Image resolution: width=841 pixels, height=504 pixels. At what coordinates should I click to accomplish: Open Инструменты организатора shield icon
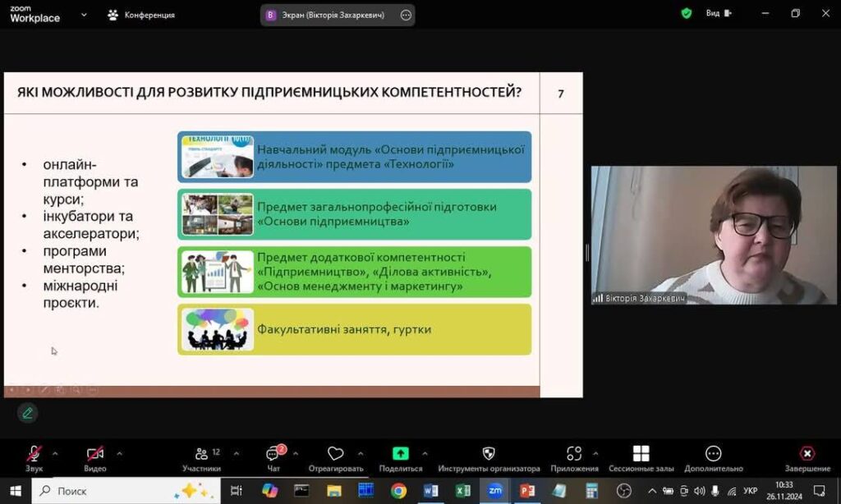(489, 454)
